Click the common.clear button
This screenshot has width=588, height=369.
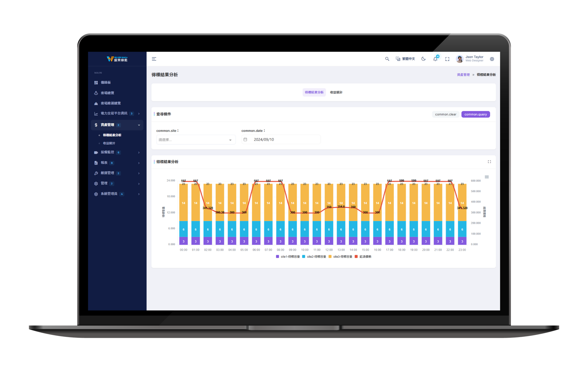(x=445, y=114)
